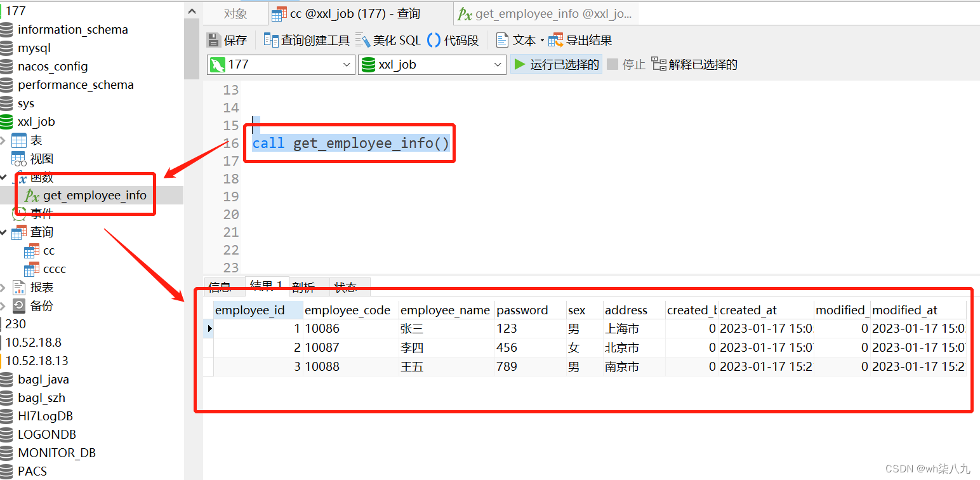This screenshot has height=480, width=980.
Task: Click the Save disk icon in toolbar
Action: [214, 40]
